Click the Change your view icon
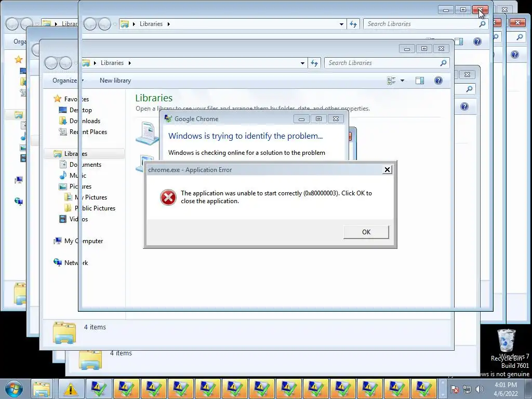The width and height of the screenshot is (532, 399). coord(391,81)
